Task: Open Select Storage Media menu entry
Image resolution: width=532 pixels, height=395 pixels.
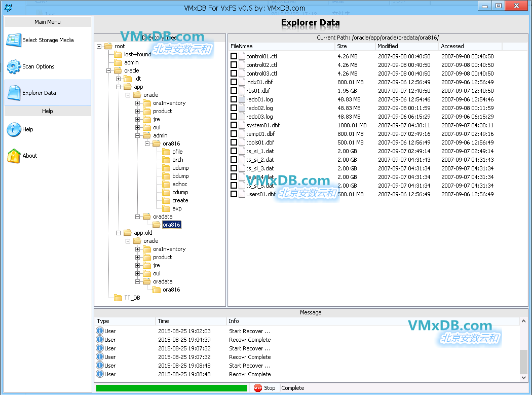Action: point(48,40)
